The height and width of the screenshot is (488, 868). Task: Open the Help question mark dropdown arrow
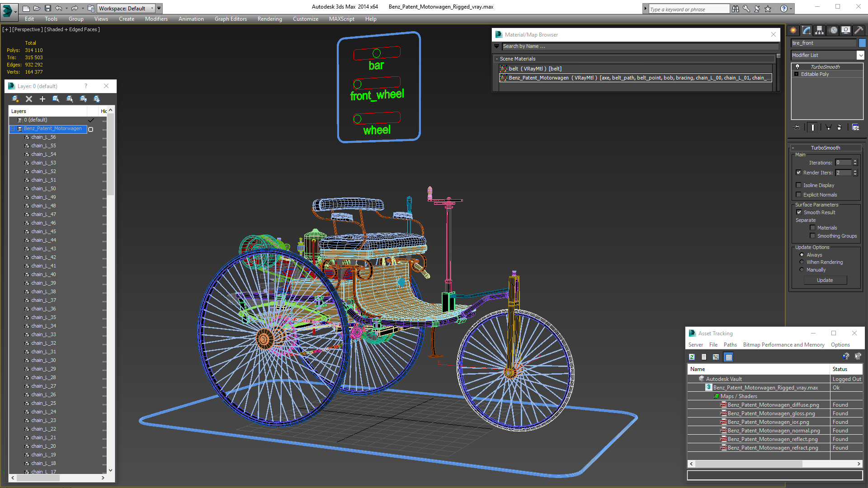791,9
